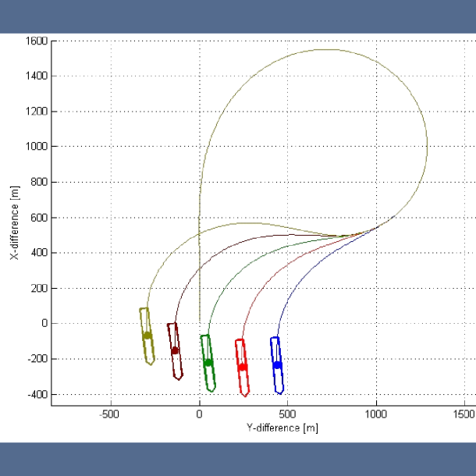476x476 pixels.
Task: Select the olive ship's center dot
Action: 147,336
